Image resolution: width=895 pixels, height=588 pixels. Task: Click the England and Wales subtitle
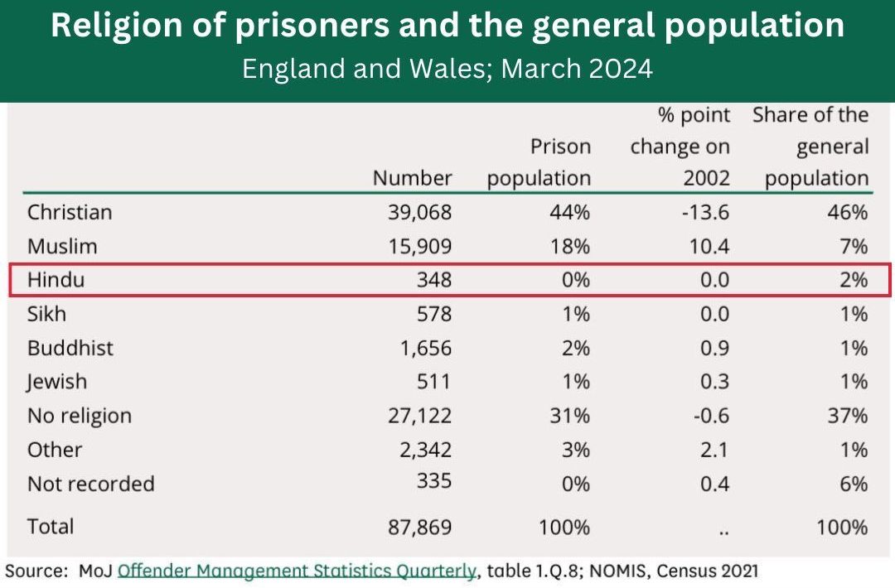point(447,68)
